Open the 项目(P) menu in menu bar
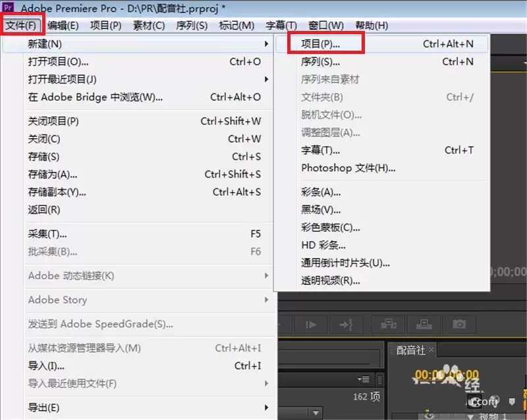The height and width of the screenshot is (420, 527). click(x=106, y=26)
